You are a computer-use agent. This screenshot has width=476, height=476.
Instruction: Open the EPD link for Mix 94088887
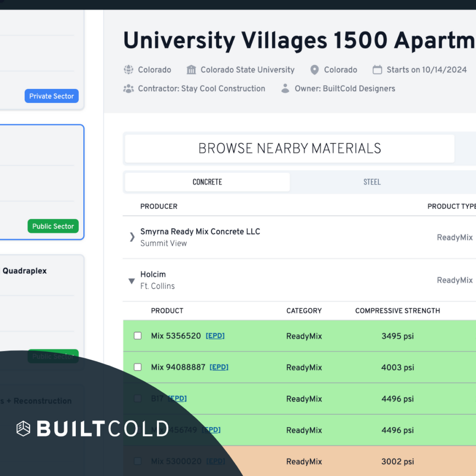(219, 367)
